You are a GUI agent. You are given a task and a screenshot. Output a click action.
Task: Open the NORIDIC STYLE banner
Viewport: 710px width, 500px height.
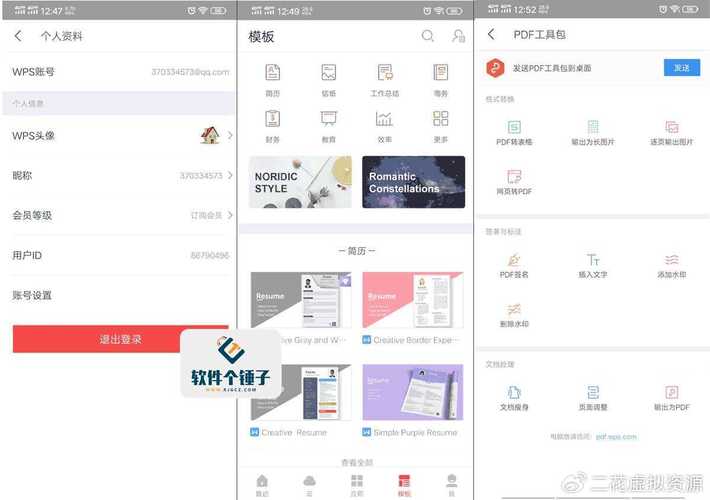(300, 182)
